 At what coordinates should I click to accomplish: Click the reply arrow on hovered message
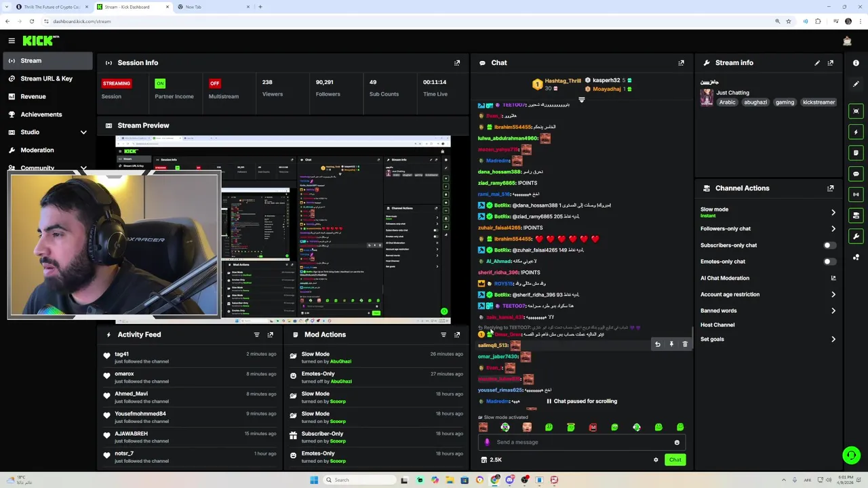tap(657, 344)
